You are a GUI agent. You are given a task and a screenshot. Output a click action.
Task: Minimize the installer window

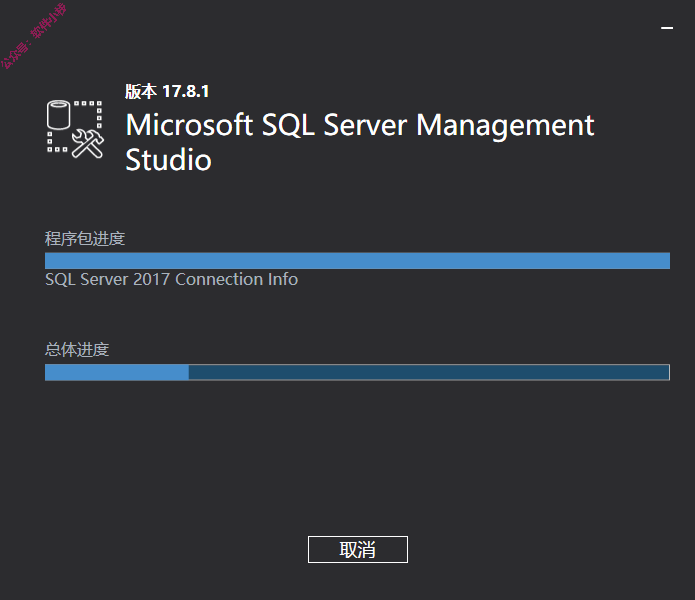(x=667, y=28)
